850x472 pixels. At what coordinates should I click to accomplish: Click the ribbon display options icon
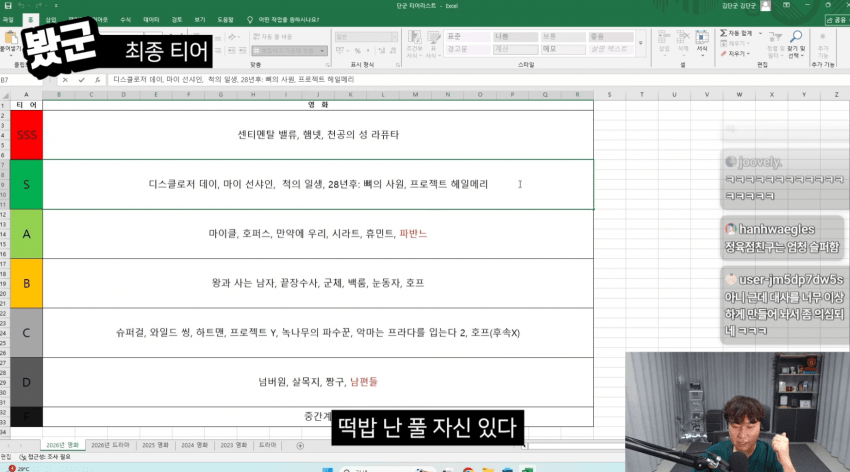[x=786, y=5]
